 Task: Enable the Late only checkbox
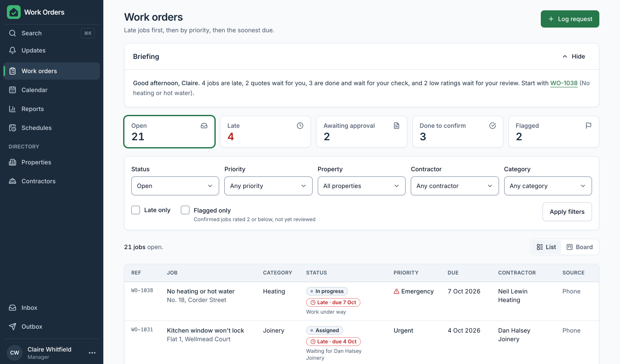click(136, 210)
